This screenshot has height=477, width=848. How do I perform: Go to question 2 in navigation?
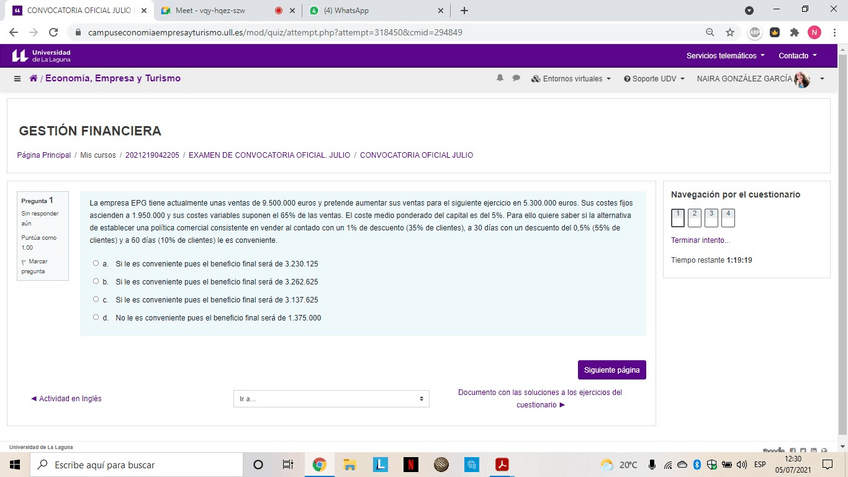694,217
